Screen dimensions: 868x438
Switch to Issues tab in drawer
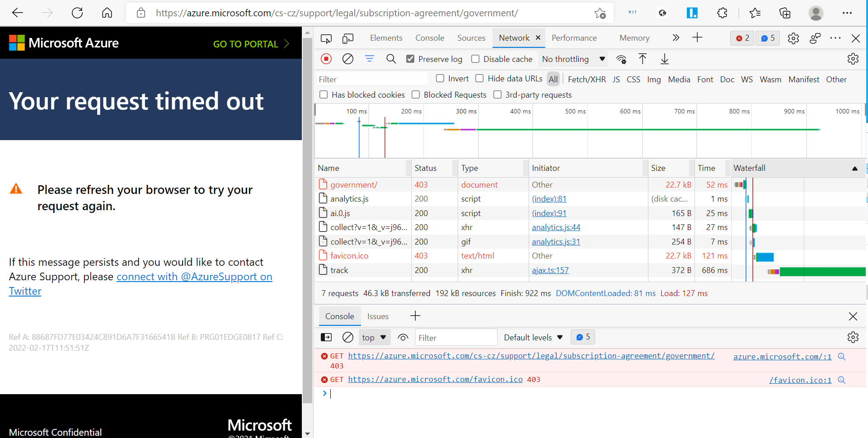click(x=378, y=316)
